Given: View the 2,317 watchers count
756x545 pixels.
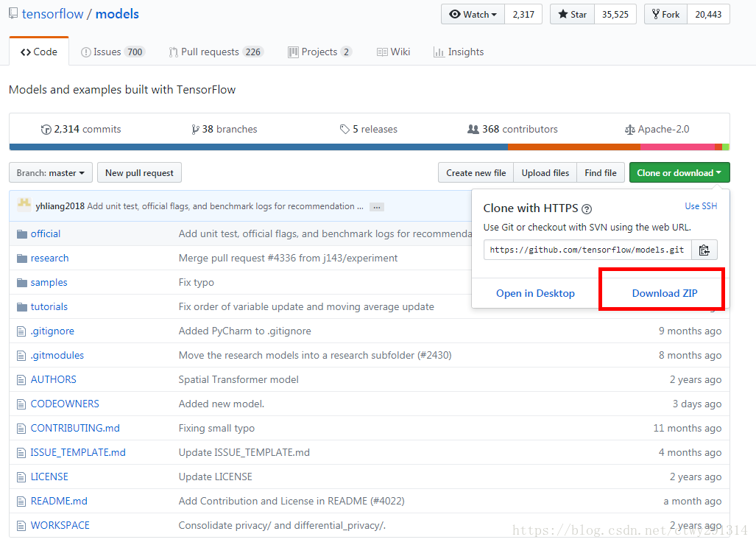Looking at the screenshot, I should pos(523,15).
